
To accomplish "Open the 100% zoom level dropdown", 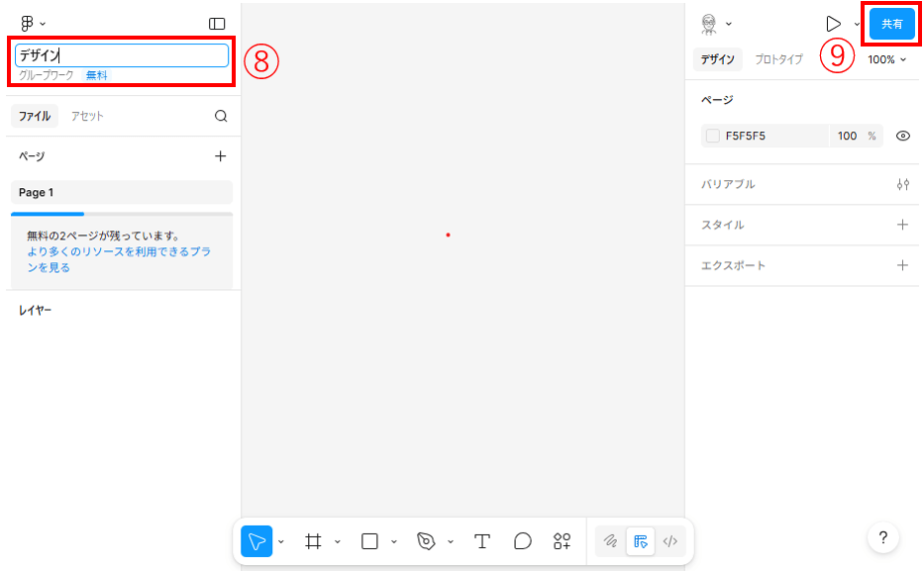I will click(x=886, y=59).
